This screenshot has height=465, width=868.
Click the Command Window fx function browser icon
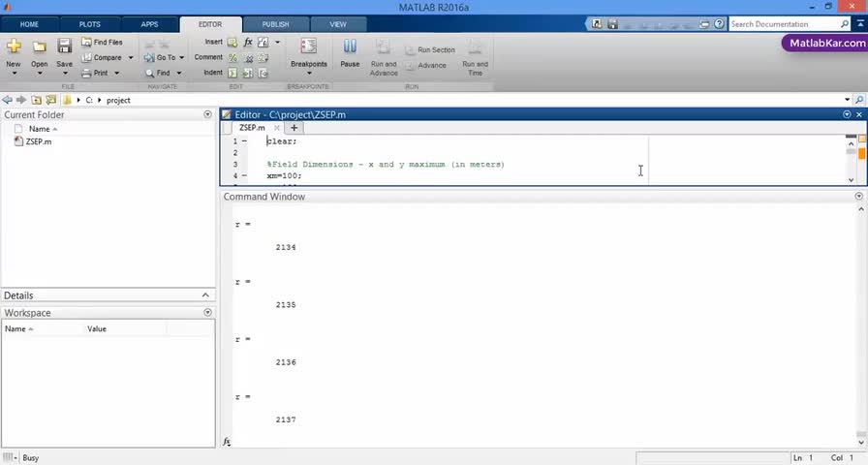(227, 441)
